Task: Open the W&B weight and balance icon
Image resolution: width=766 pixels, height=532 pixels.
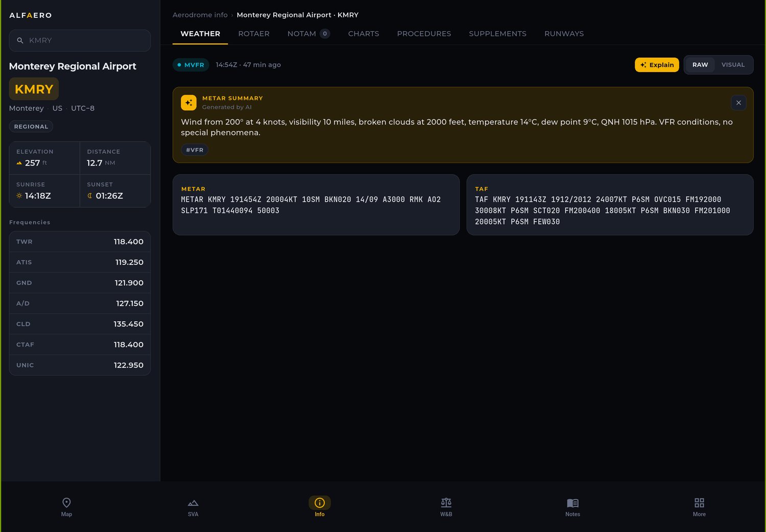Action: click(446, 503)
